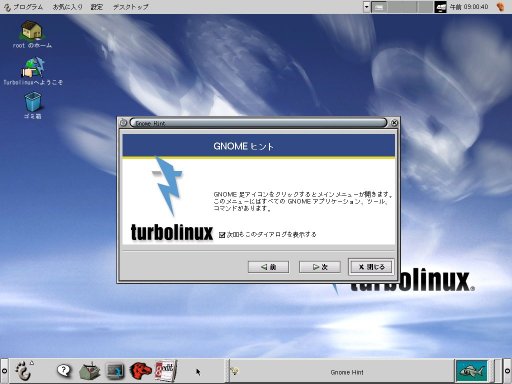Expand the top panel dropdown arrow
Viewport: 512px width, 384px height.
(366, 7)
